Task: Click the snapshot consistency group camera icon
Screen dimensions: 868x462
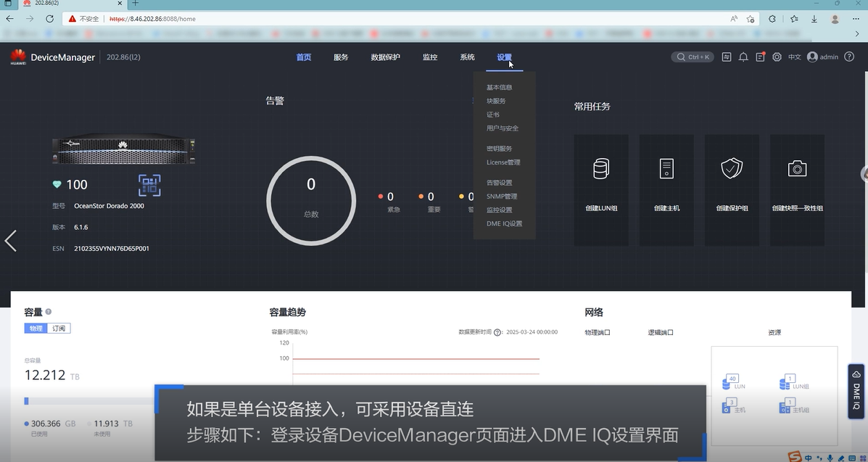Action: (797, 168)
